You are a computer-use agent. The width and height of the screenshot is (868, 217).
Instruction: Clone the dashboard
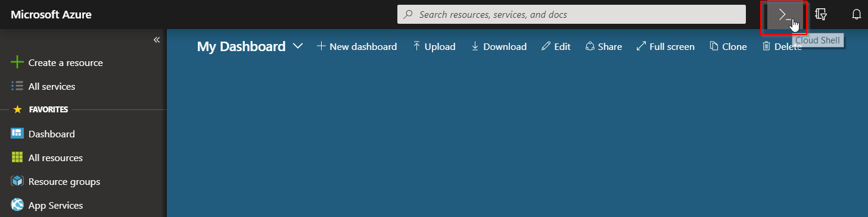(728, 46)
